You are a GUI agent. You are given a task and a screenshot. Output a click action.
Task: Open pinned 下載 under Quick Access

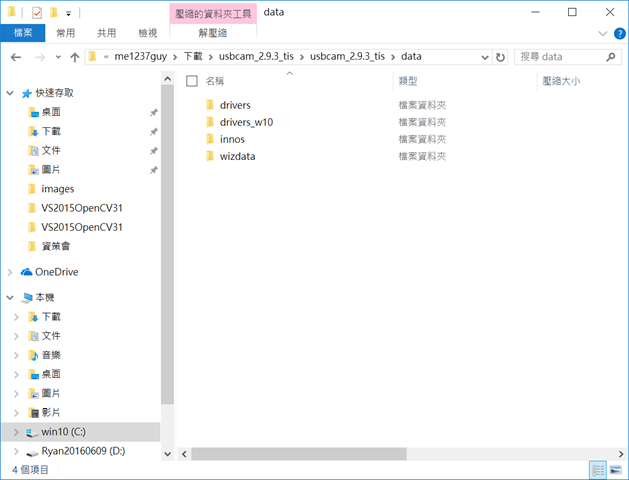[x=51, y=132]
